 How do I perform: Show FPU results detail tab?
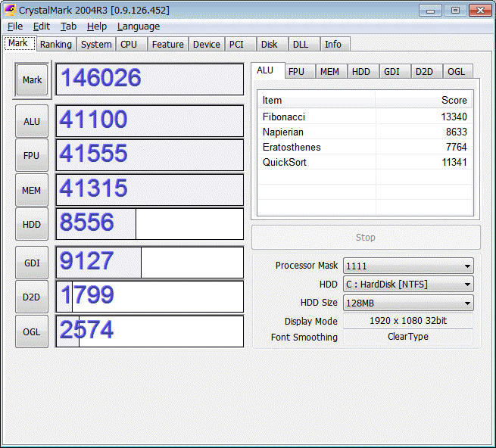tap(300, 72)
